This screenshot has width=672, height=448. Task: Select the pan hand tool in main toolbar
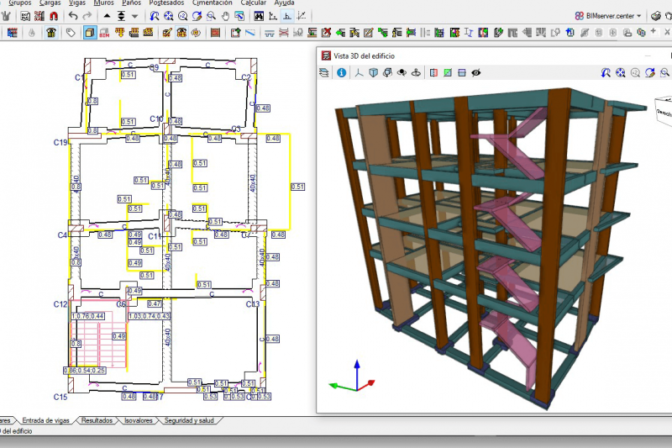pos(224,17)
